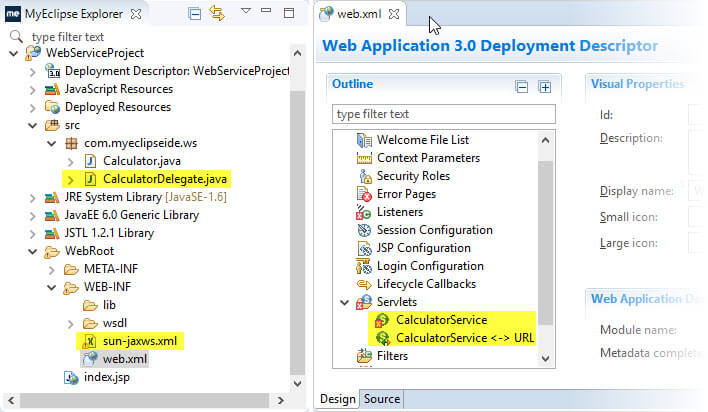Click the Filters icon in Outline
The image size is (708, 412).
364,356
